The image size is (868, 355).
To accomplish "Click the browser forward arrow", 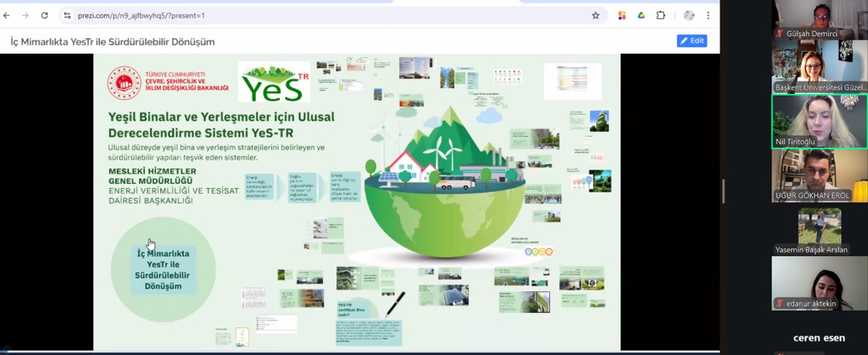I will (x=25, y=15).
